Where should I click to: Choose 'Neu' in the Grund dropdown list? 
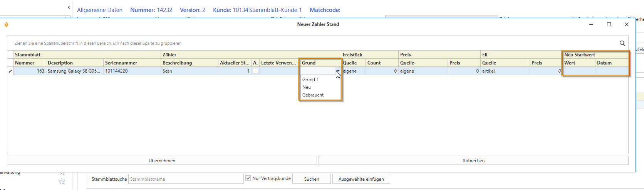(307, 87)
